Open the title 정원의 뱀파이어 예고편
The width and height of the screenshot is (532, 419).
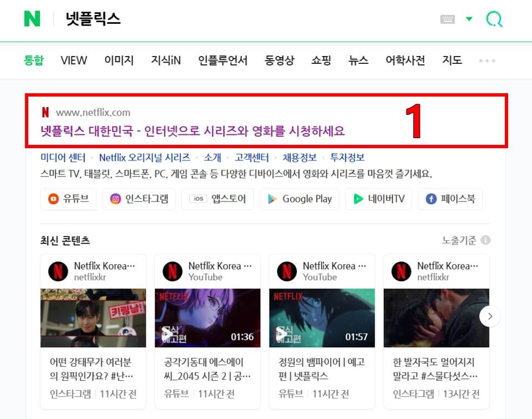pos(322,369)
